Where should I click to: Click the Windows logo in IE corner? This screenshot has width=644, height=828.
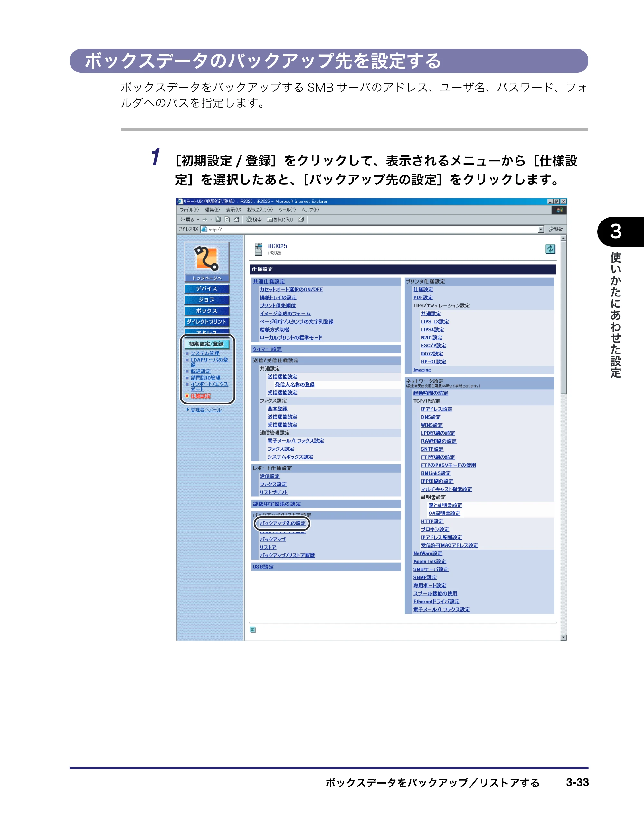(x=559, y=210)
